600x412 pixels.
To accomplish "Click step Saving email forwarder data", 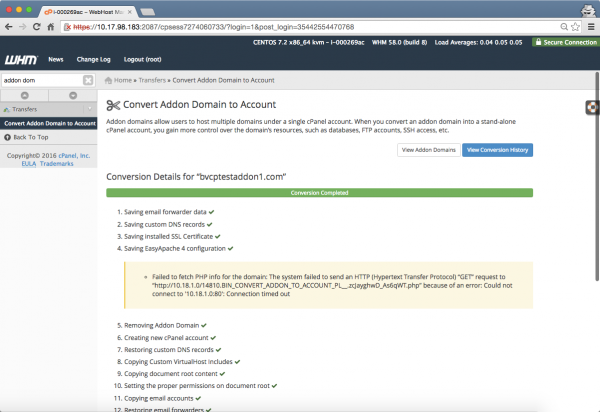I will click(165, 212).
